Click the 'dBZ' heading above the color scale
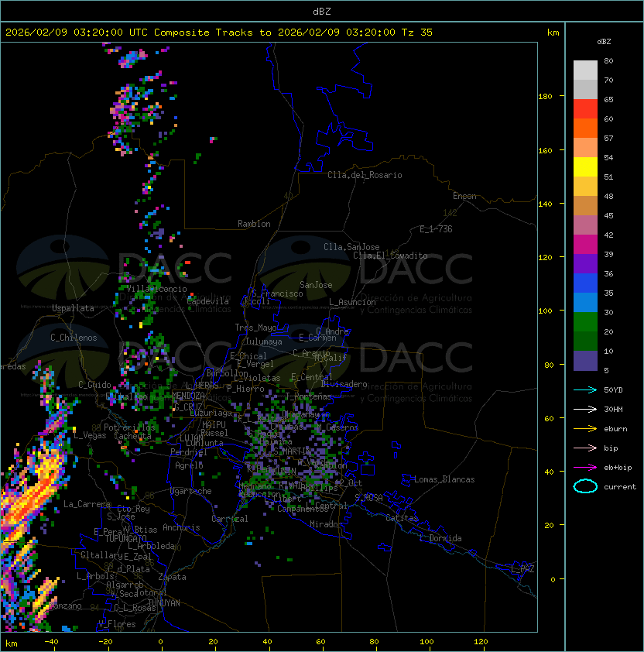The image size is (644, 652). pos(604,42)
